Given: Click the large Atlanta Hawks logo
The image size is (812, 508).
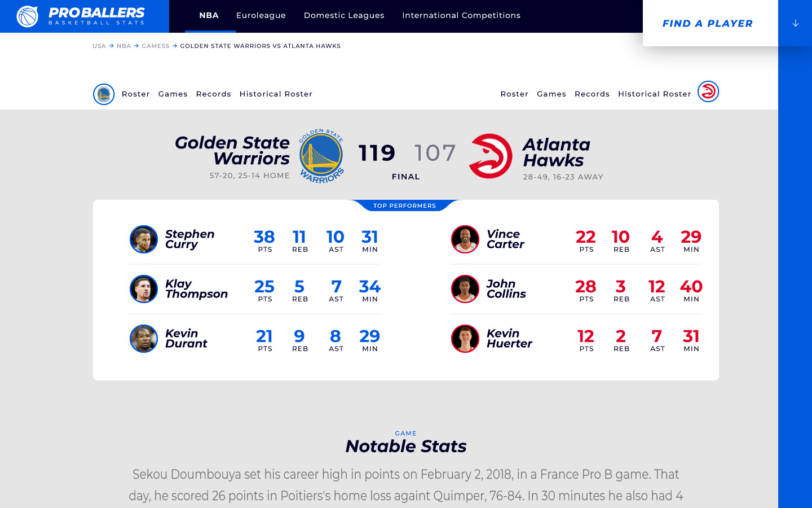Looking at the screenshot, I should pyautogui.click(x=491, y=156).
